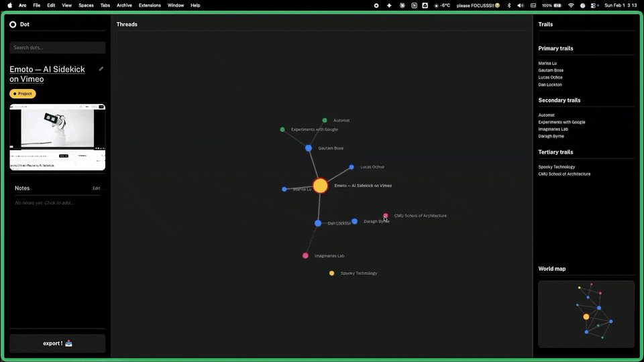
Task: Select the blue Lucas Ochoa node
Action: 352,167
